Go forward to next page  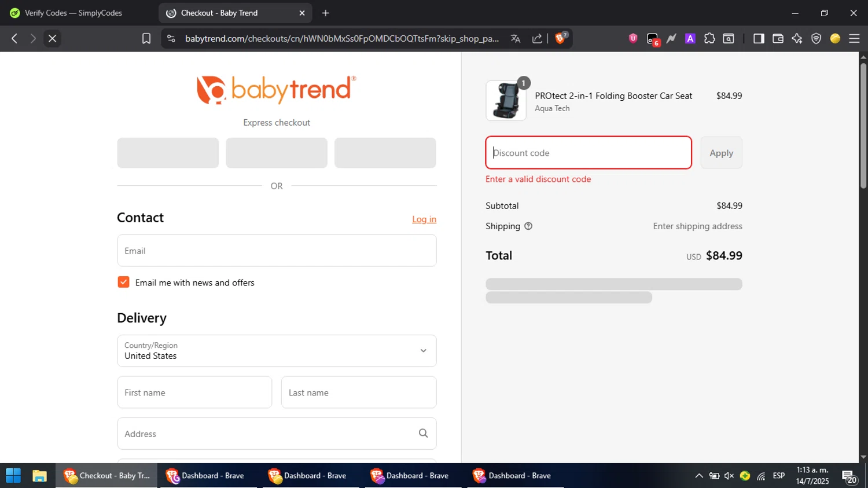click(33, 38)
